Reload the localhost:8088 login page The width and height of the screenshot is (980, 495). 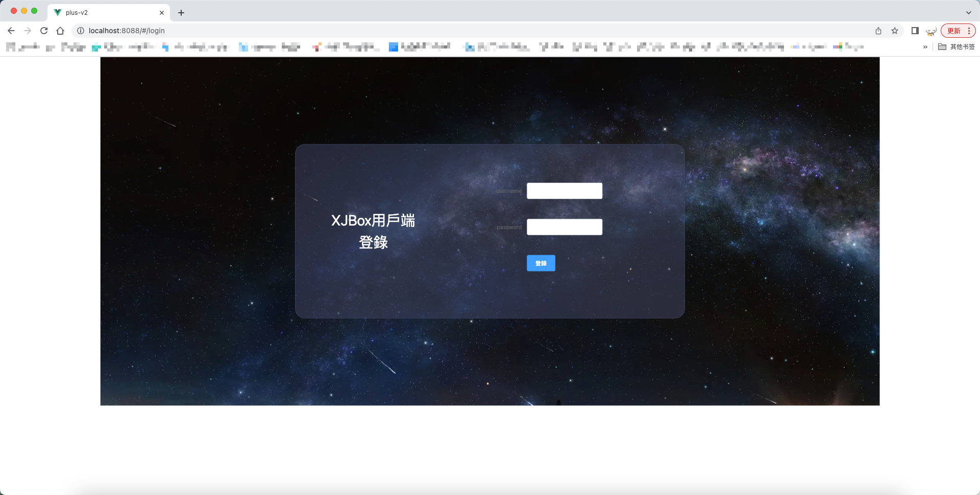[x=44, y=31]
